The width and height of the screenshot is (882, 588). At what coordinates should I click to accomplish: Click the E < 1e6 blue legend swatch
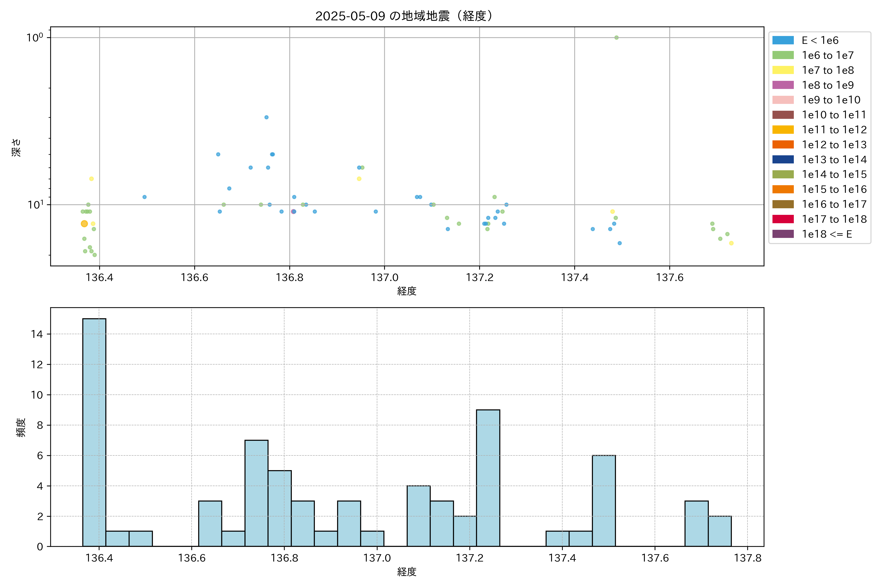click(783, 40)
